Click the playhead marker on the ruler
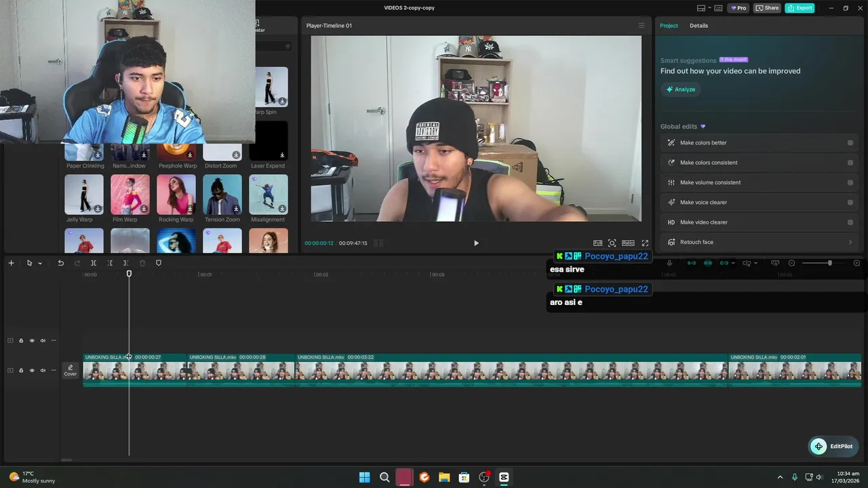The width and height of the screenshot is (868, 488). point(129,274)
